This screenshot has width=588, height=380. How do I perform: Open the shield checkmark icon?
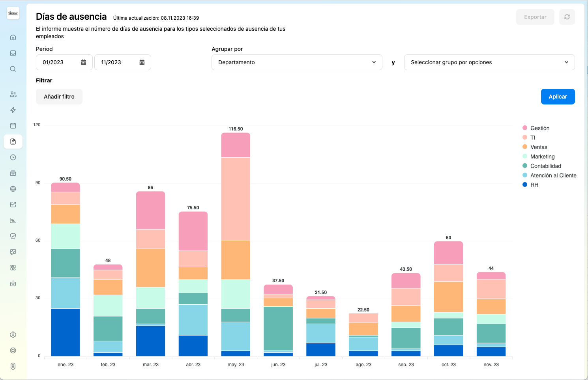tap(13, 236)
